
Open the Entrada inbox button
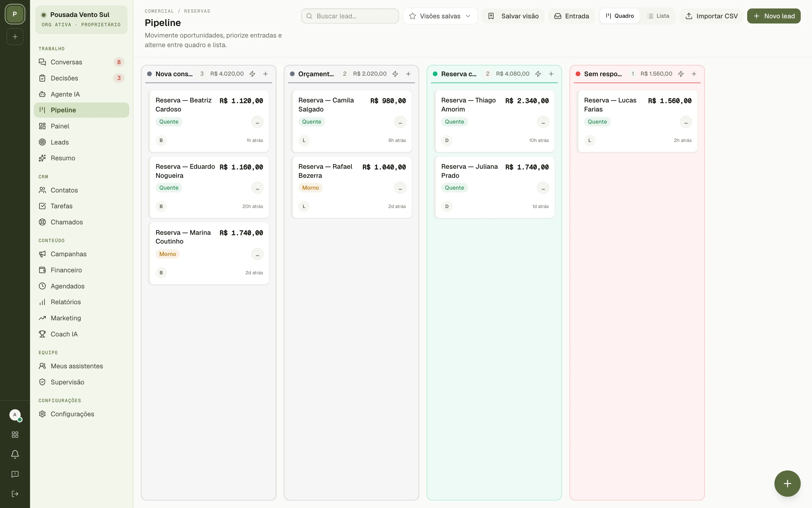pos(572,16)
